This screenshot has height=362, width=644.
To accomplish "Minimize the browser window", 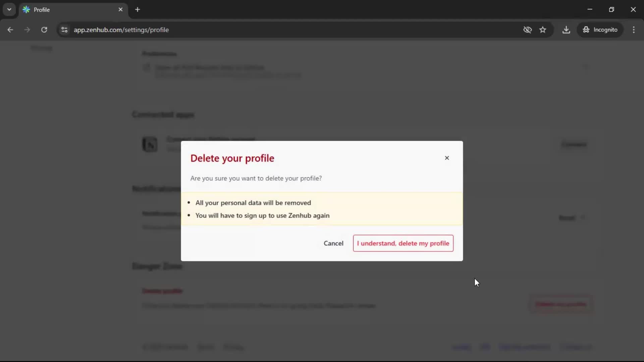I will click(x=590, y=9).
